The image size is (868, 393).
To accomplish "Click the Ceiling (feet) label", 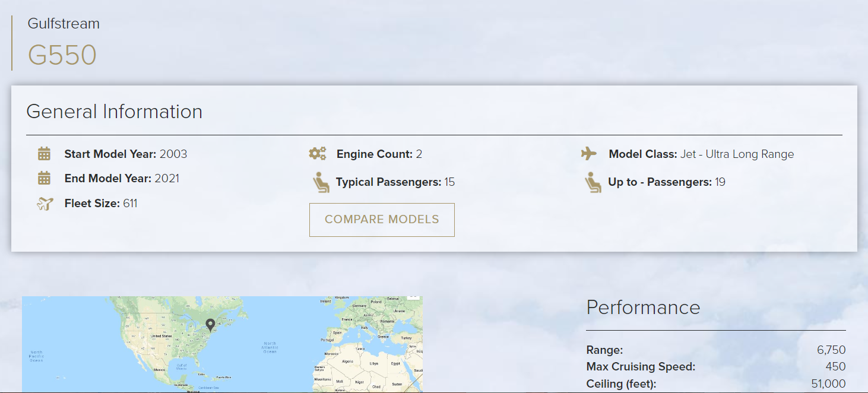I will pyautogui.click(x=621, y=384).
